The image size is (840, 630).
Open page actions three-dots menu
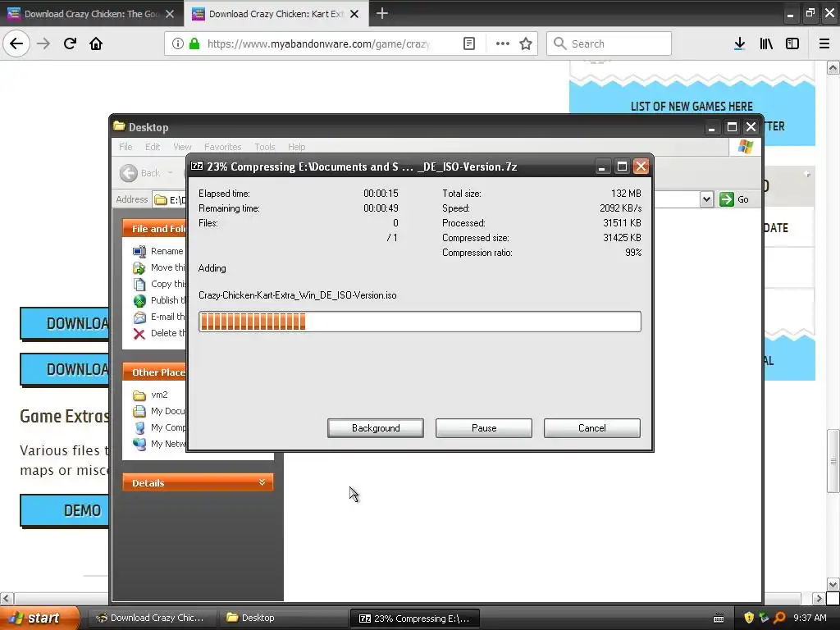tap(503, 43)
